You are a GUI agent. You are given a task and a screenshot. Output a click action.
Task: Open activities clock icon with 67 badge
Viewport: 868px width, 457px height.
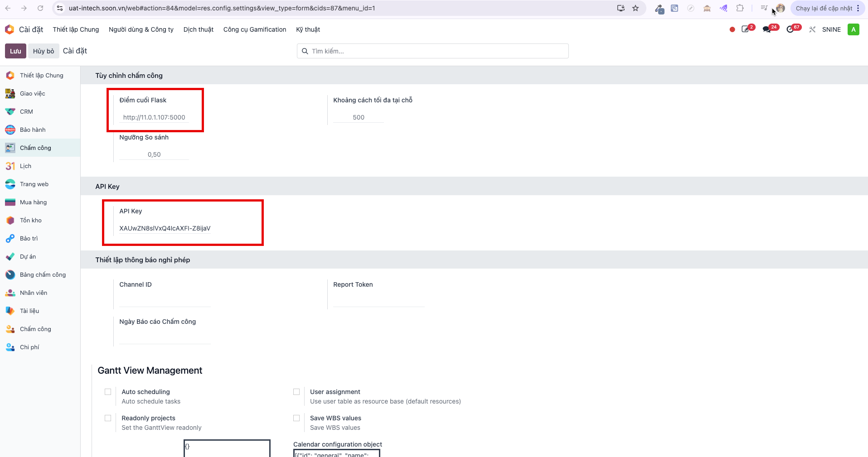pyautogui.click(x=790, y=29)
